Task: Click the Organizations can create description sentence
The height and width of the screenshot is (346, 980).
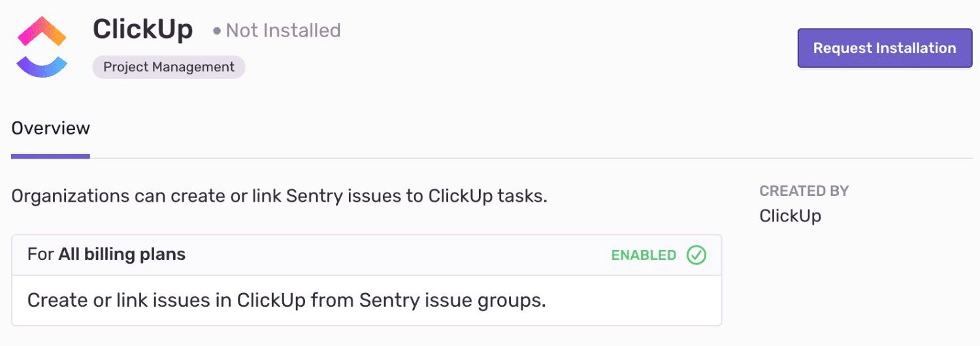Action: 279,196
